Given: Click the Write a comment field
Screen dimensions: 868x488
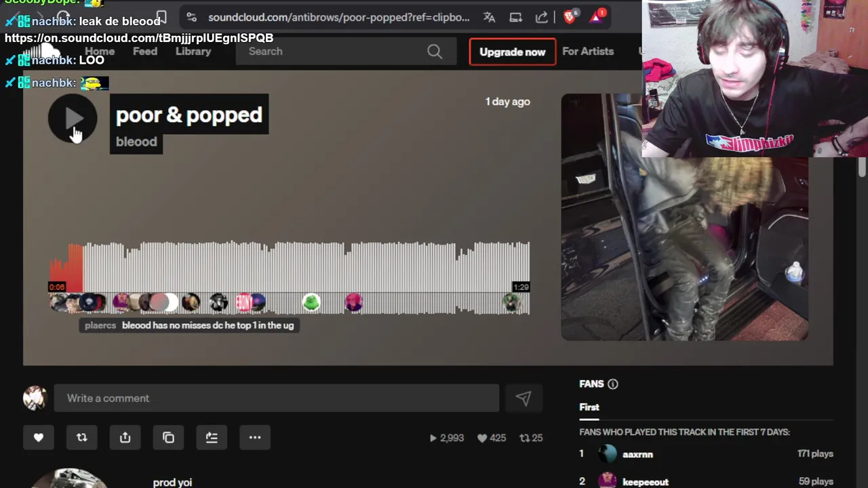Looking at the screenshot, I should coord(277,399).
